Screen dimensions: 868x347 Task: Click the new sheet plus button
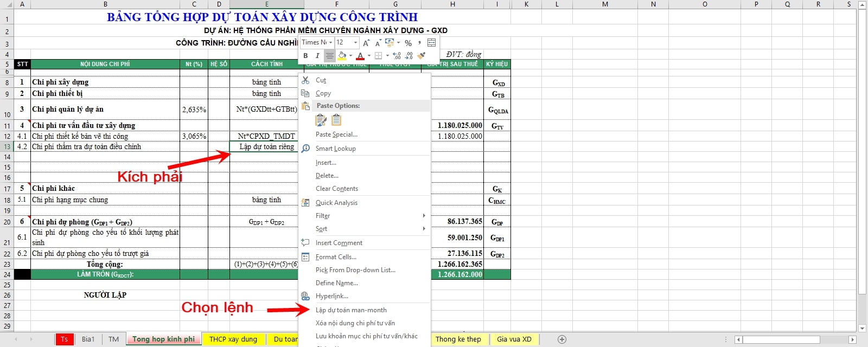[562, 339]
